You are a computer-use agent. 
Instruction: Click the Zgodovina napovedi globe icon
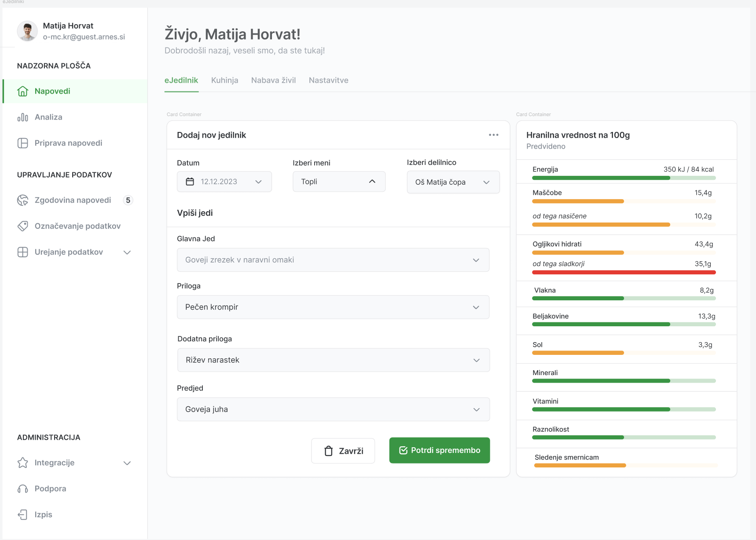coord(22,201)
